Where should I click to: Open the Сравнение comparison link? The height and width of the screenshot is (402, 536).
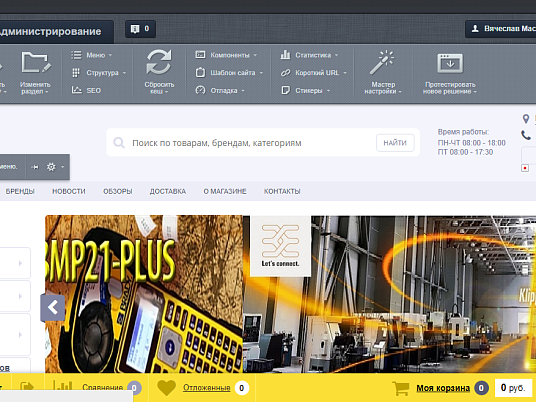102,388
